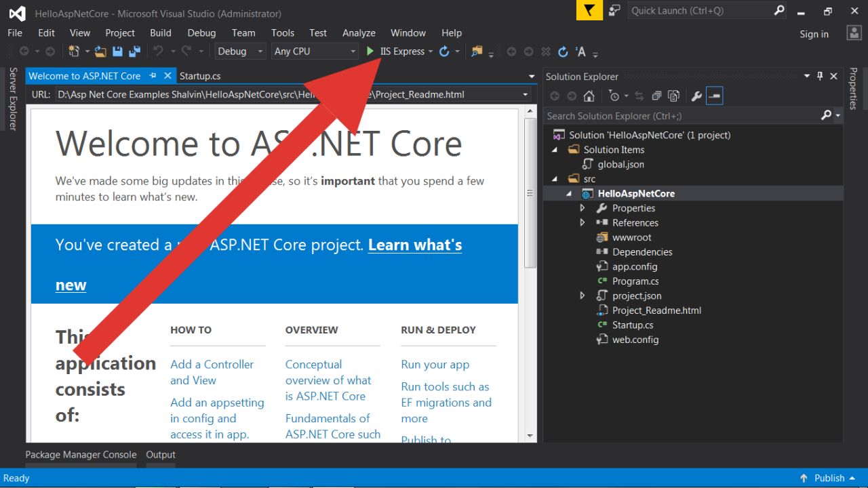Expand the Properties node
Image resolution: width=868 pixels, height=488 pixels.
[583, 208]
